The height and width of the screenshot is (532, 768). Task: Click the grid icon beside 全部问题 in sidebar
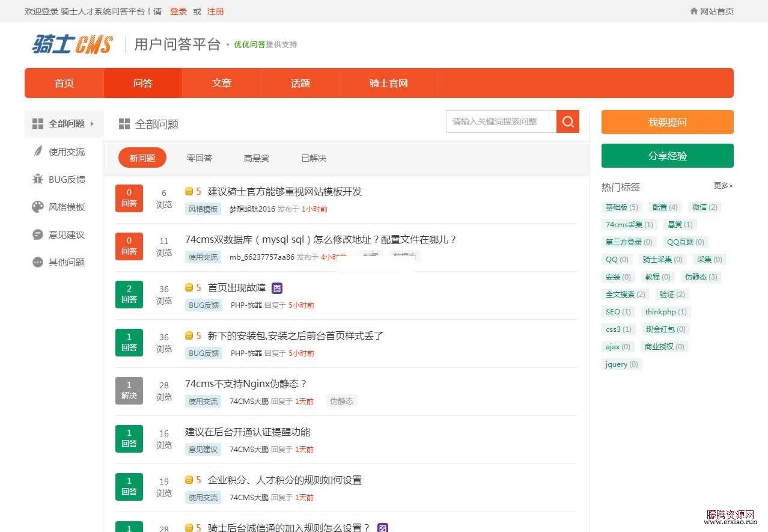click(38, 124)
